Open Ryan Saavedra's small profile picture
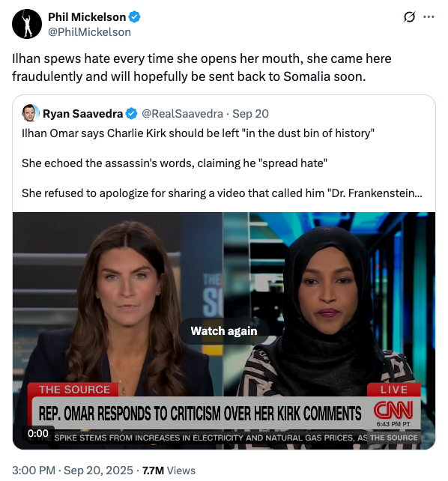This screenshot has width=448, height=481. point(31,113)
